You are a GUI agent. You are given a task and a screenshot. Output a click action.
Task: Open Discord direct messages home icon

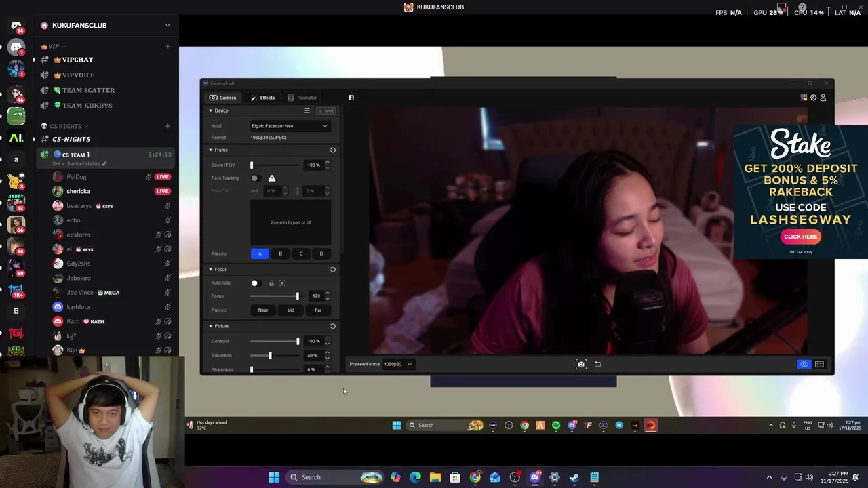(x=16, y=26)
